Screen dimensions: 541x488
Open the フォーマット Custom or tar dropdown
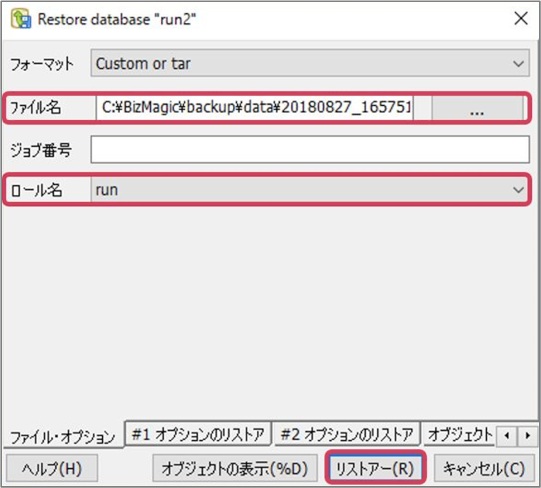click(x=310, y=63)
